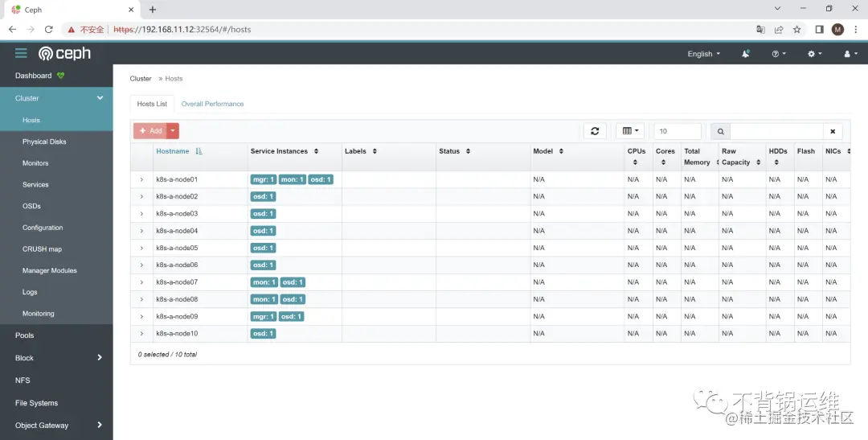Image resolution: width=868 pixels, height=440 pixels.
Task: Open the English language dropdown
Action: click(703, 54)
